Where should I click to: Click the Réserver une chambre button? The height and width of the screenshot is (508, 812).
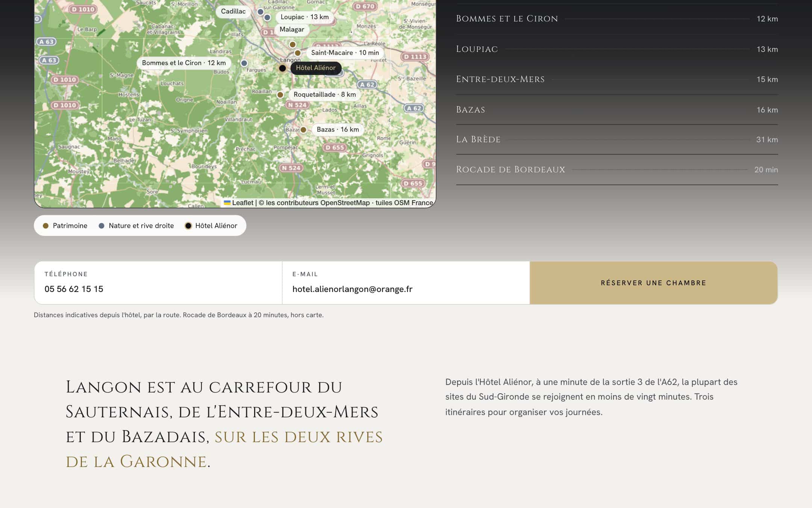point(653,283)
